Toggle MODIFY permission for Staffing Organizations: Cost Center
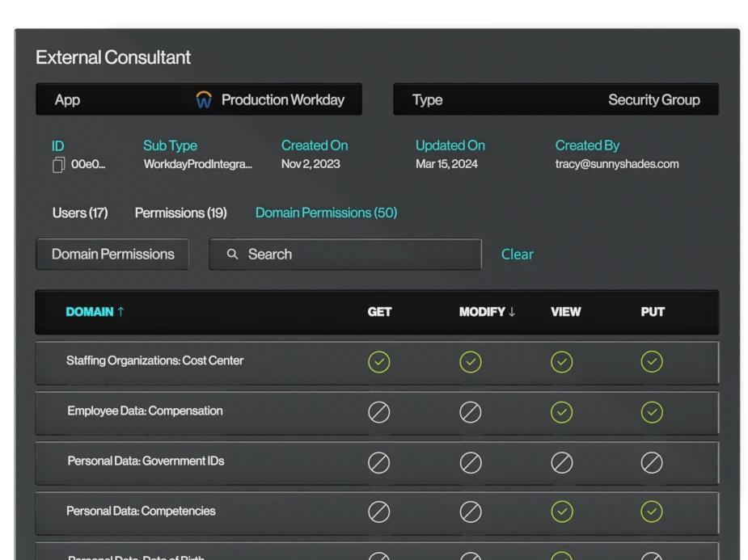The width and height of the screenshot is (748, 560). coord(471,362)
